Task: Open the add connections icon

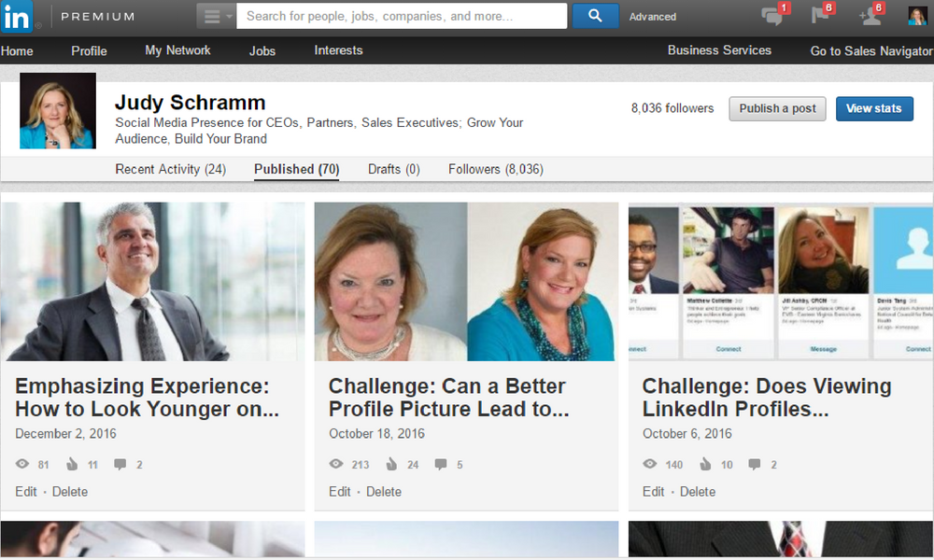Action: tap(871, 15)
